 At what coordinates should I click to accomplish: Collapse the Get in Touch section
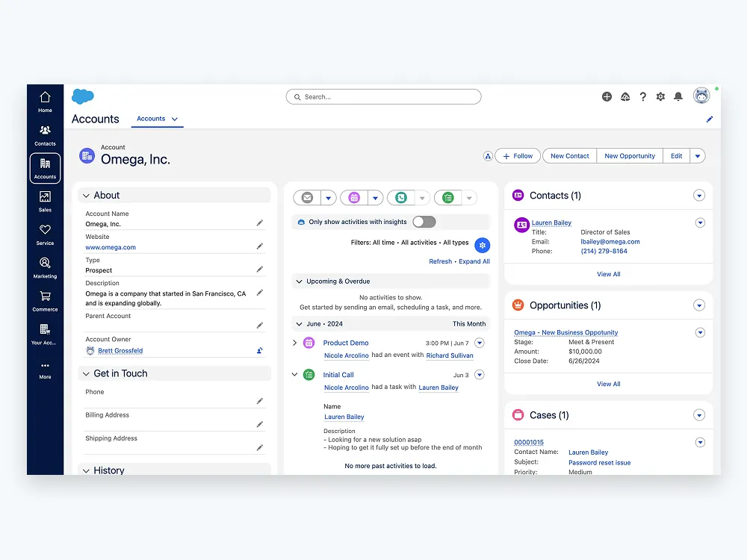[86, 374]
